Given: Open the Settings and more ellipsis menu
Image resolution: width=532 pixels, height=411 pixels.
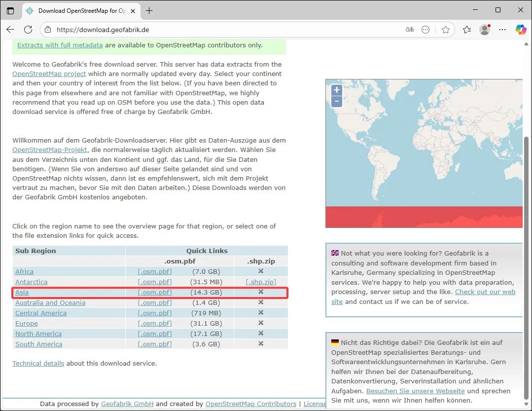Looking at the screenshot, I should (502, 30).
